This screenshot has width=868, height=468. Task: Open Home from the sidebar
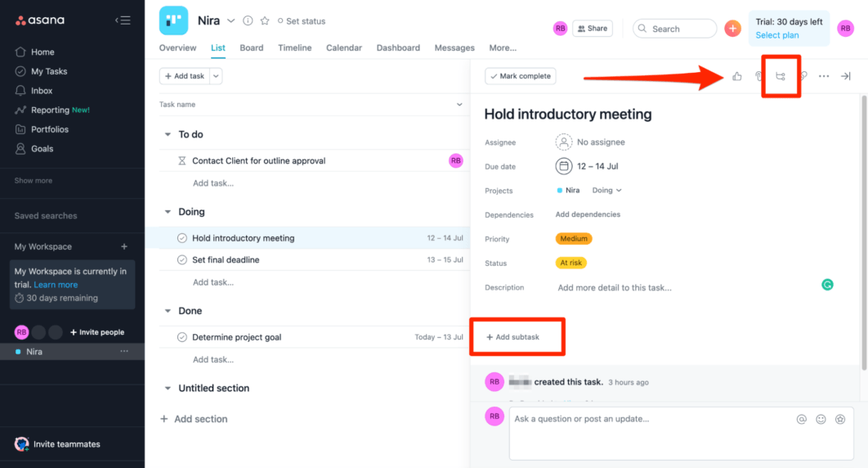[35, 52]
